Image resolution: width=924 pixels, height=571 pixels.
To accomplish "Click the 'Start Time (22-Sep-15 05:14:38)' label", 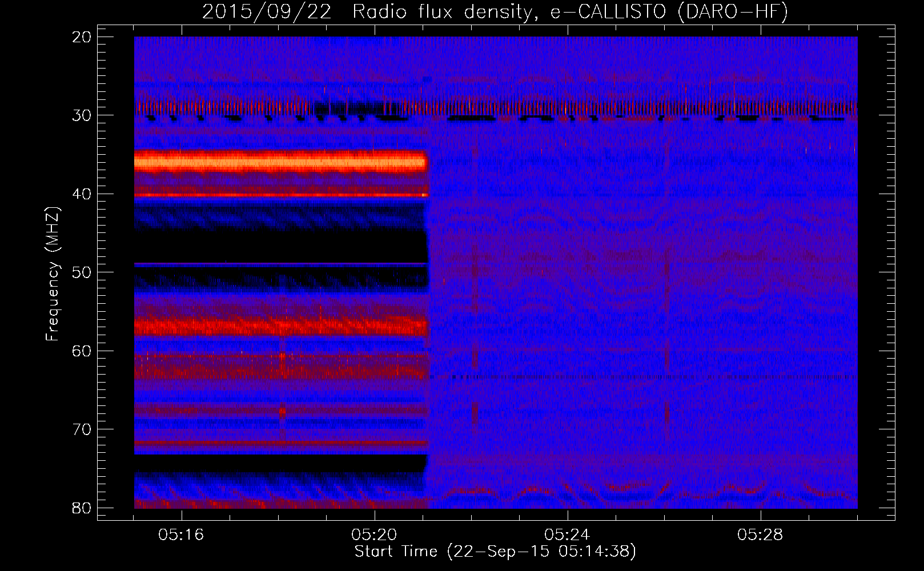I will point(495,552).
